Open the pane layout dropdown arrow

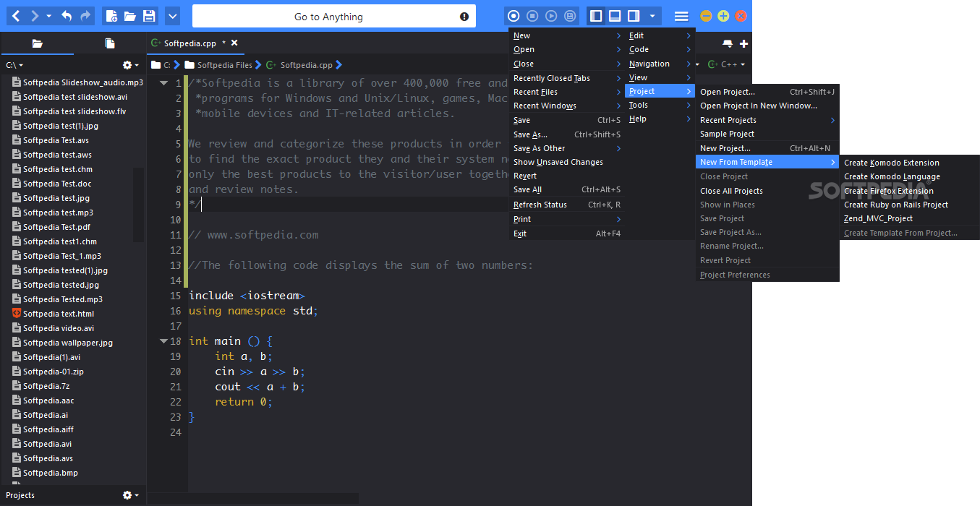click(x=652, y=16)
